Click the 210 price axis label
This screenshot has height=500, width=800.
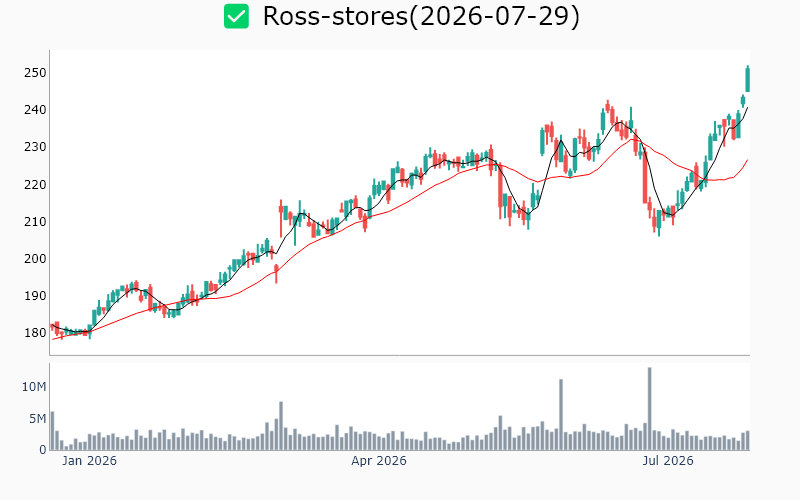tap(35, 222)
